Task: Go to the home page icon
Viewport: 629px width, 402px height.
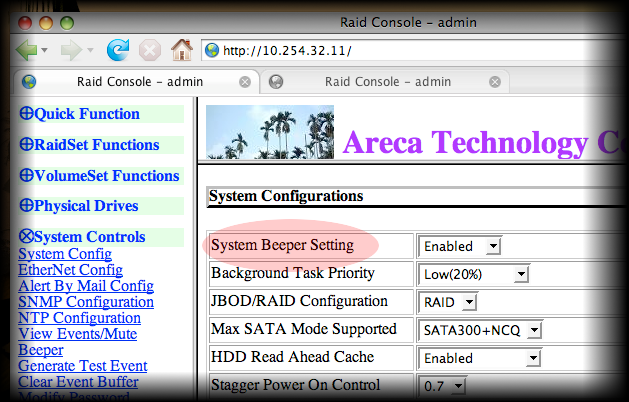Action: pos(182,50)
